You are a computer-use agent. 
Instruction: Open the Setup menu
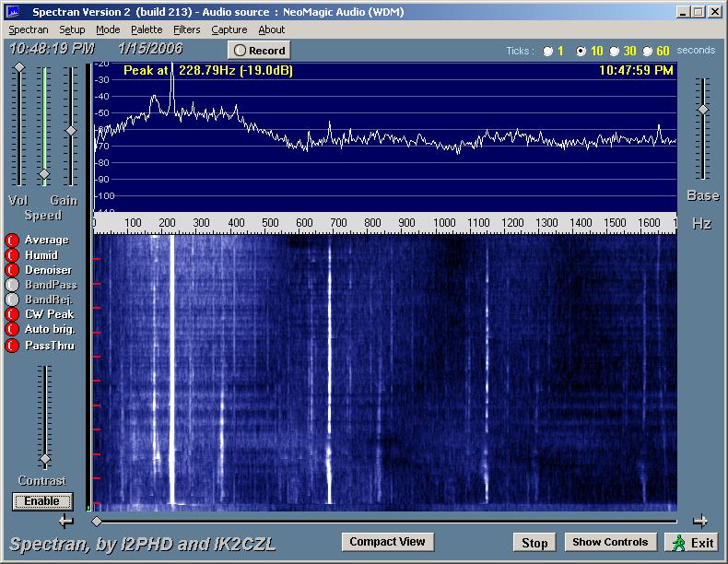(x=72, y=29)
